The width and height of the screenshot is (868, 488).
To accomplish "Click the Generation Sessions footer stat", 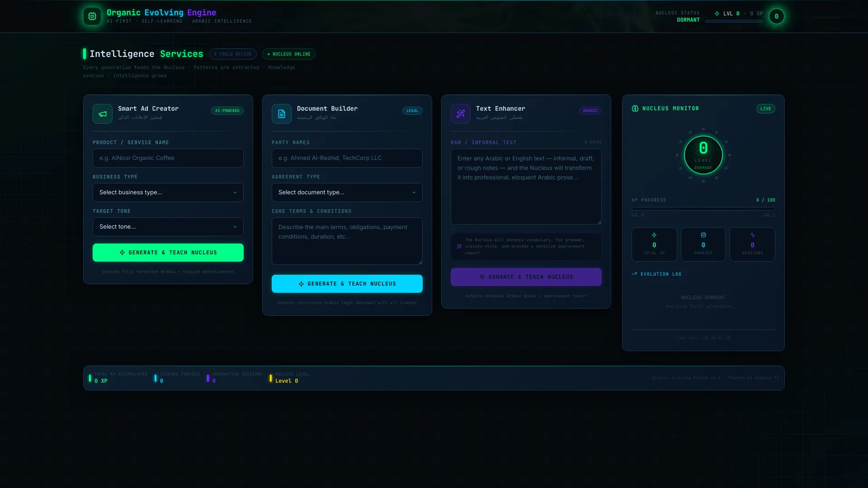I will coord(235,378).
